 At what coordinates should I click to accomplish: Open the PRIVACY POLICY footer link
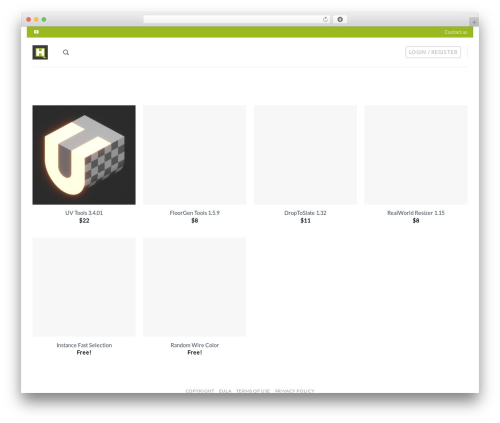tap(295, 391)
